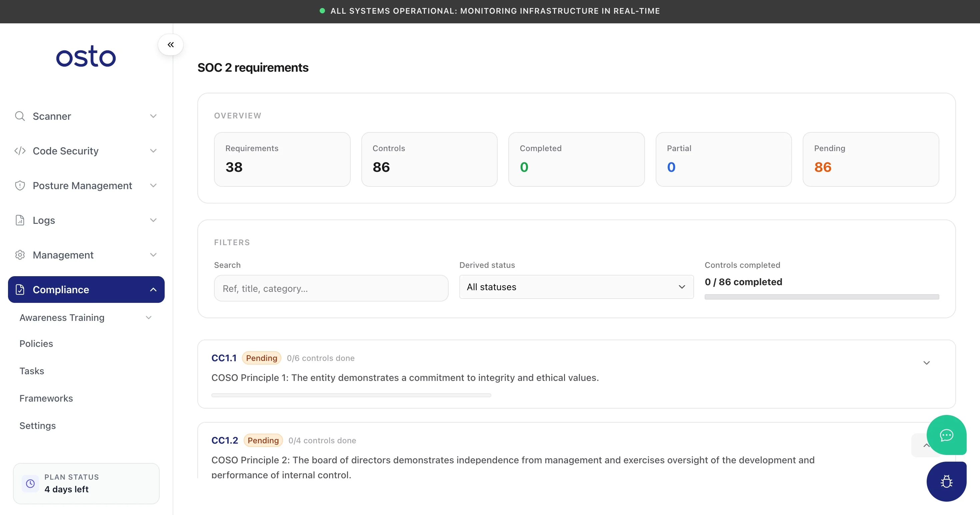
Task: Click the 'SOC 2 requirements' heading
Action: [x=253, y=67]
